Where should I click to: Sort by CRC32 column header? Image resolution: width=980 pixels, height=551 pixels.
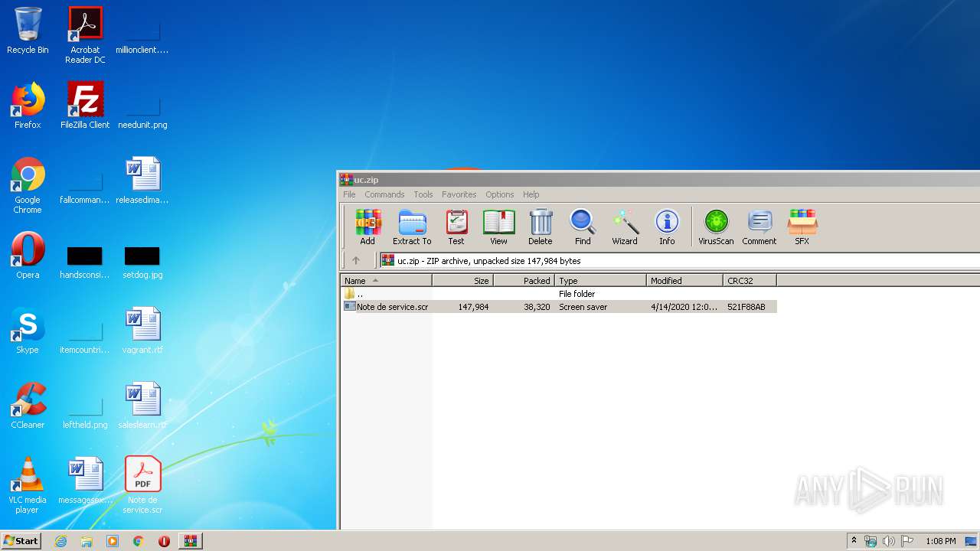[750, 281]
